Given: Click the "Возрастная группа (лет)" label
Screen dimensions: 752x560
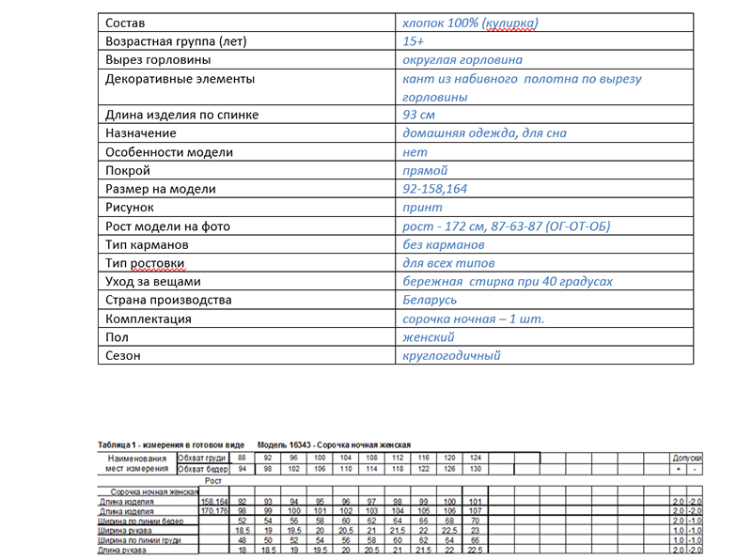Looking at the screenshot, I should (x=176, y=41).
